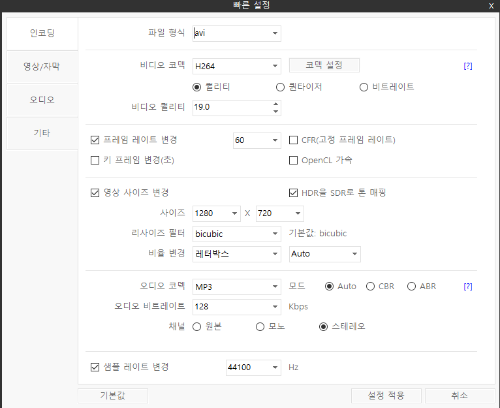Image resolution: width=500 pixels, height=408 pixels.
Task: Open the 오디오 비트레이트 128 dropdown
Action: (x=237, y=307)
